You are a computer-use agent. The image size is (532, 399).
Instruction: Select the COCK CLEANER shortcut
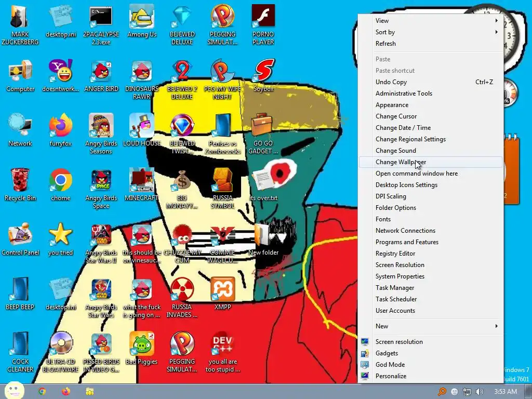[20, 352]
